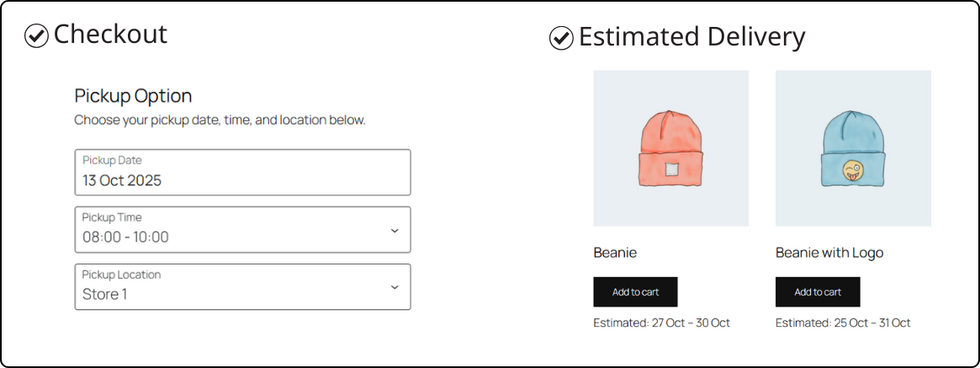
Task: Add Beanie with Logo to cart
Action: pos(818,291)
